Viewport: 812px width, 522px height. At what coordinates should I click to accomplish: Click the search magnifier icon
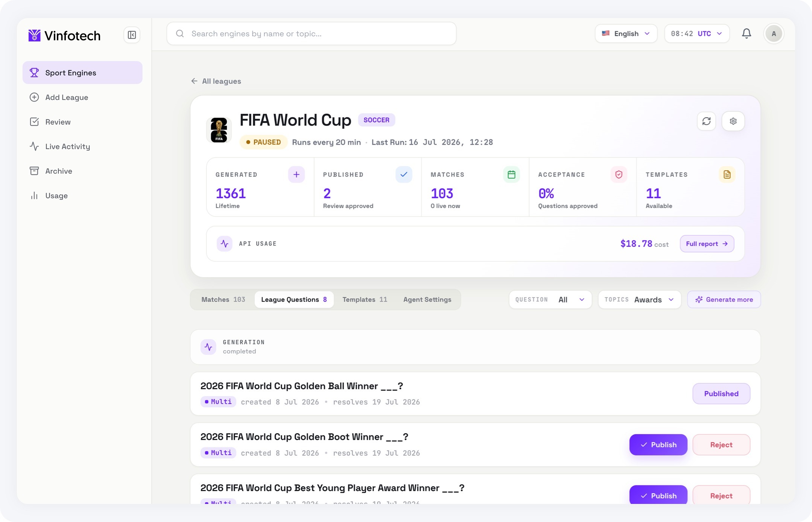click(x=180, y=34)
